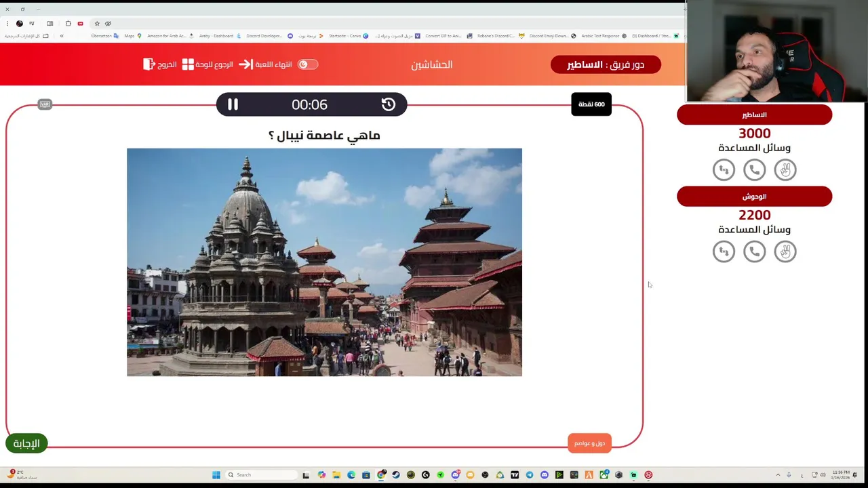This screenshot has width=868, height=488.
Task: Click the taskbar Search box
Action: [262, 475]
